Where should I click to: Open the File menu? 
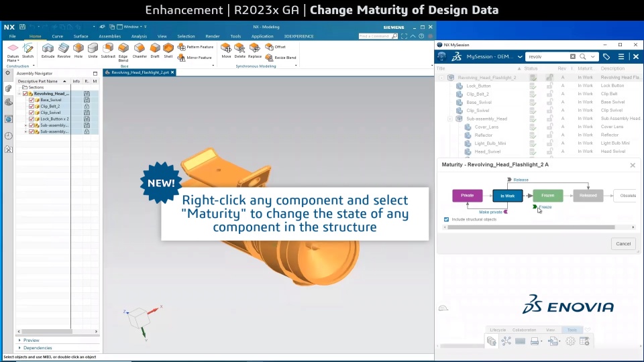coord(12,36)
